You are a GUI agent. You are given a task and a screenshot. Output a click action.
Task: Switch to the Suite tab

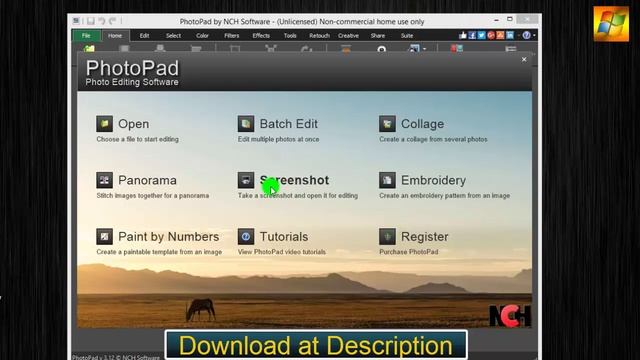point(407,36)
